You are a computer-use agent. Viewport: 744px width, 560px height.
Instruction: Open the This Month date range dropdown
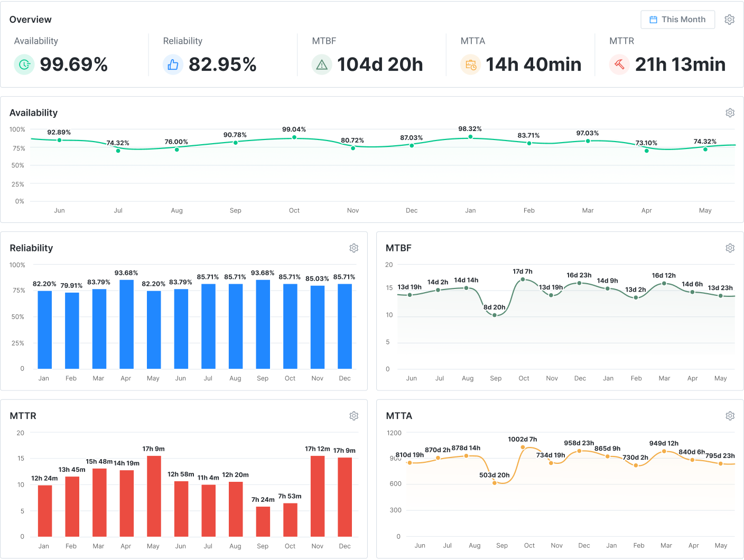click(x=677, y=20)
